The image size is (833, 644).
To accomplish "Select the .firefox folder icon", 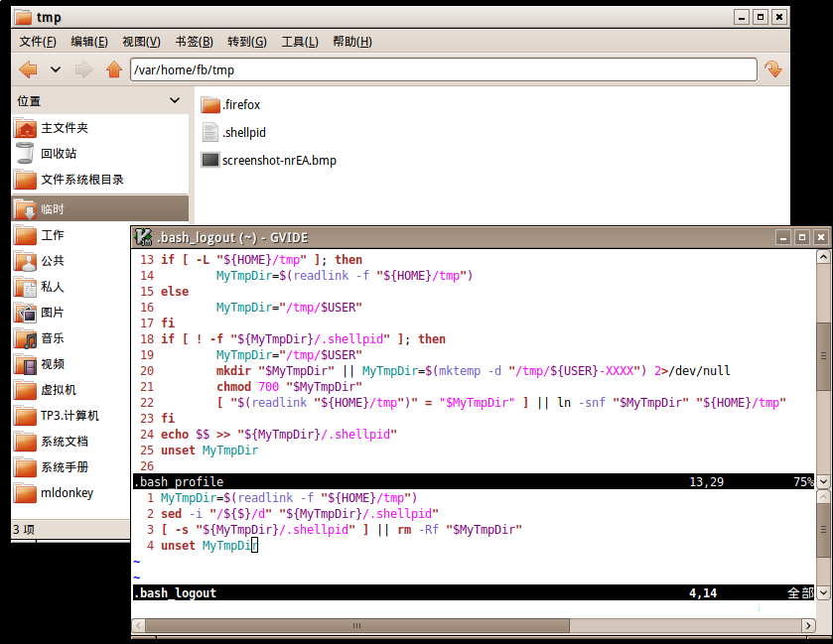I will pos(210,104).
